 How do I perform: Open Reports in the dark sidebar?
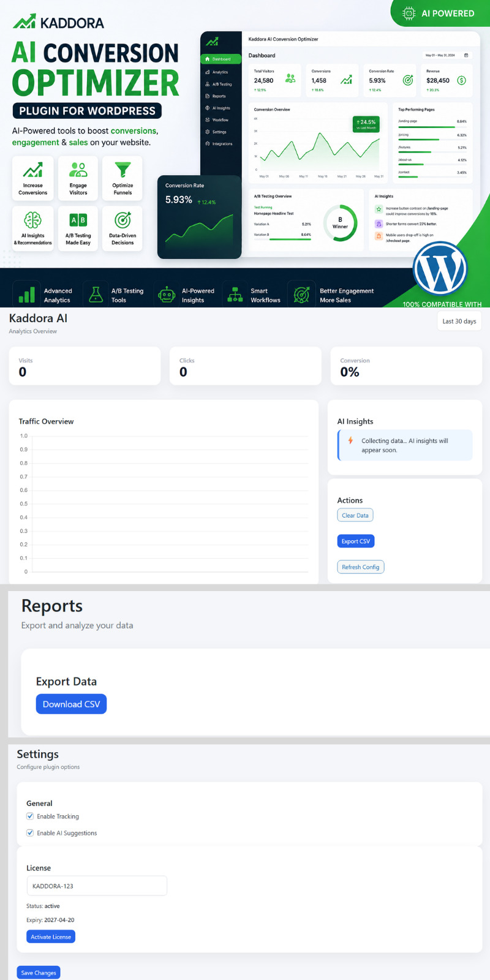click(x=219, y=96)
